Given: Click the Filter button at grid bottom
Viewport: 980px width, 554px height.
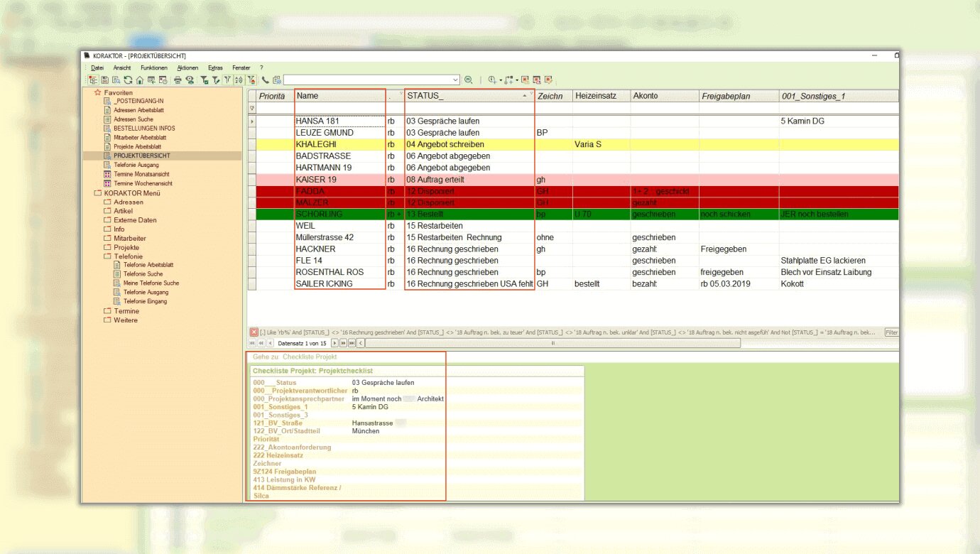Looking at the screenshot, I should pos(891,332).
